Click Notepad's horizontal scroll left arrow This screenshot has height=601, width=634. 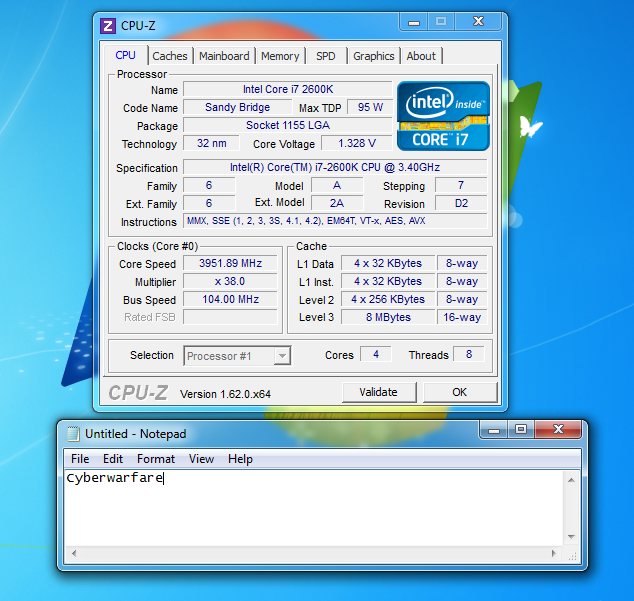click(74, 553)
